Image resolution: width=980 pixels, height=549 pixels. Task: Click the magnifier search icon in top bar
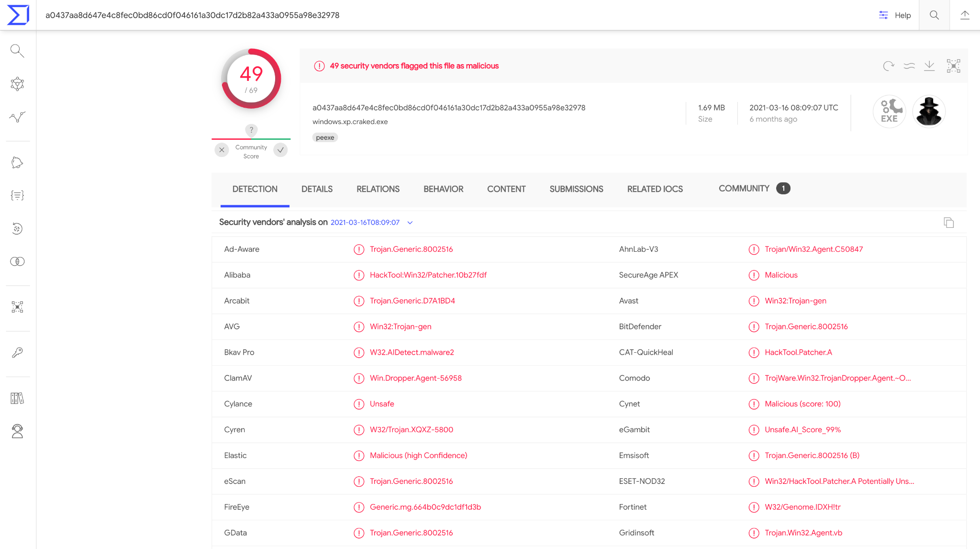tap(934, 15)
